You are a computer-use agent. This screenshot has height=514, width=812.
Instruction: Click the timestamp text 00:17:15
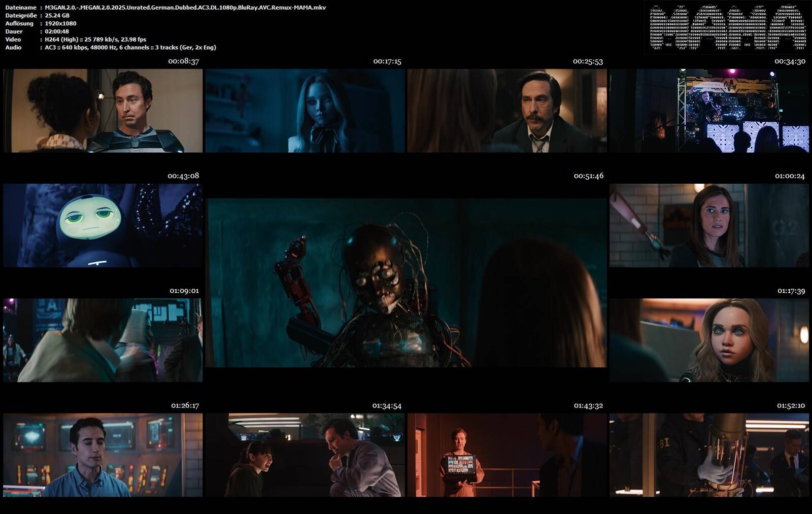point(387,61)
